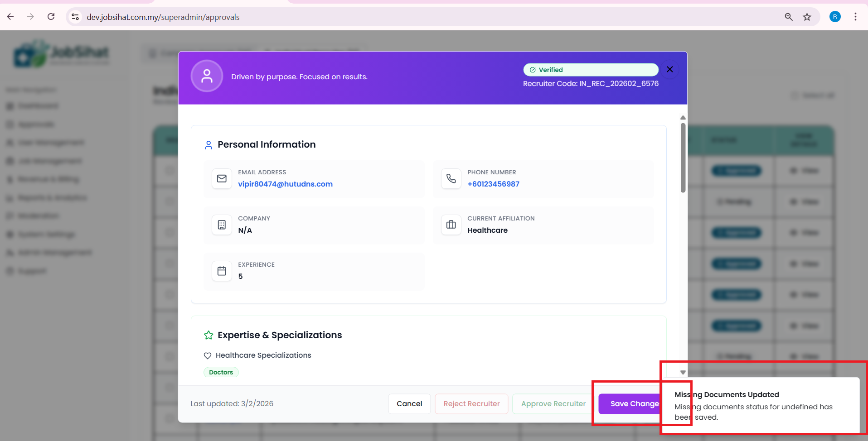Screen dimensions: 868x441
Task: Click the Expertise & Specializations star icon
Action: pyautogui.click(x=209, y=335)
